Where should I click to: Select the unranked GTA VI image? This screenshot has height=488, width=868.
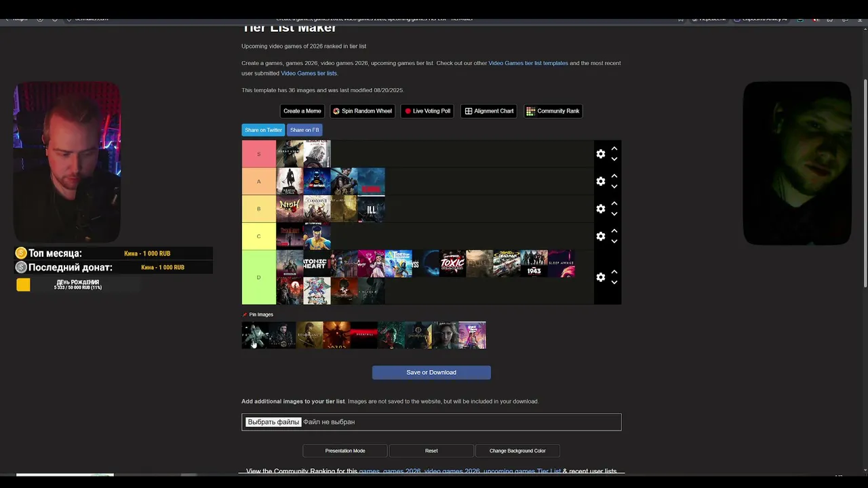[473, 335]
